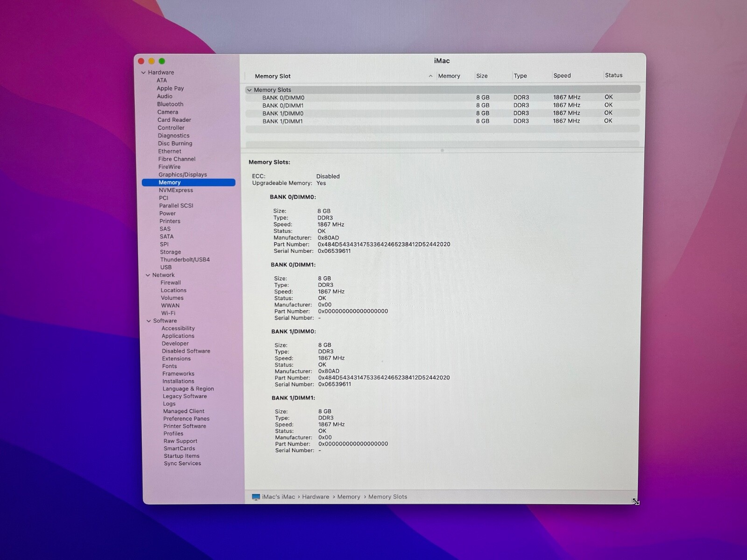The image size is (747, 560).
Task: Click the Status column header
Action: (x=613, y=75)
